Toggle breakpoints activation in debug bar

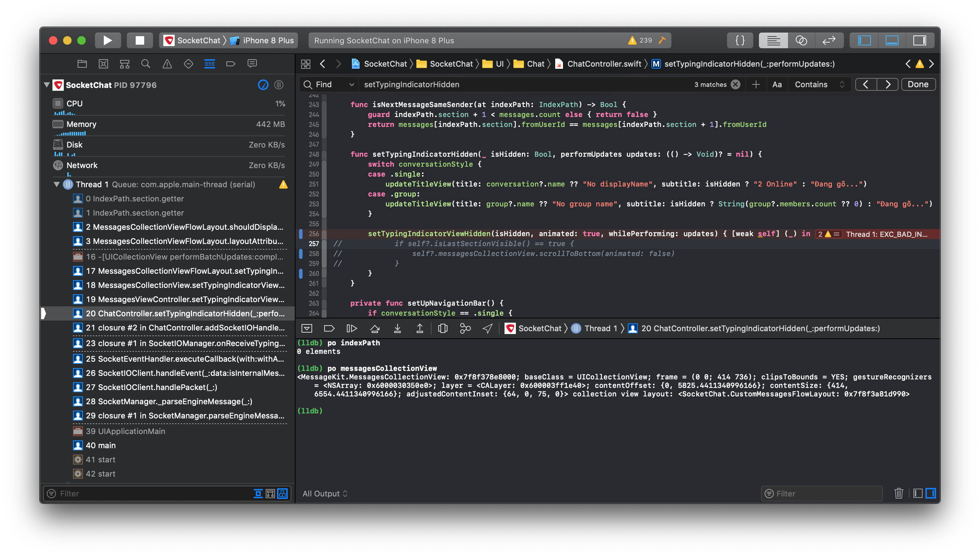[x=329, y=328]
